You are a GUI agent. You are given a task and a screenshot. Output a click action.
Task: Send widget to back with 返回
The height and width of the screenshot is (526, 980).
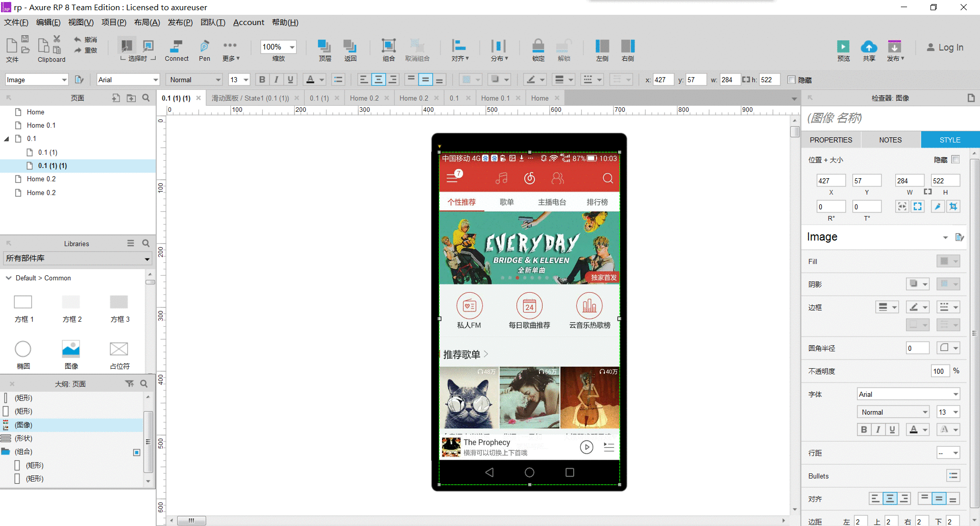(x=350, y=50)
